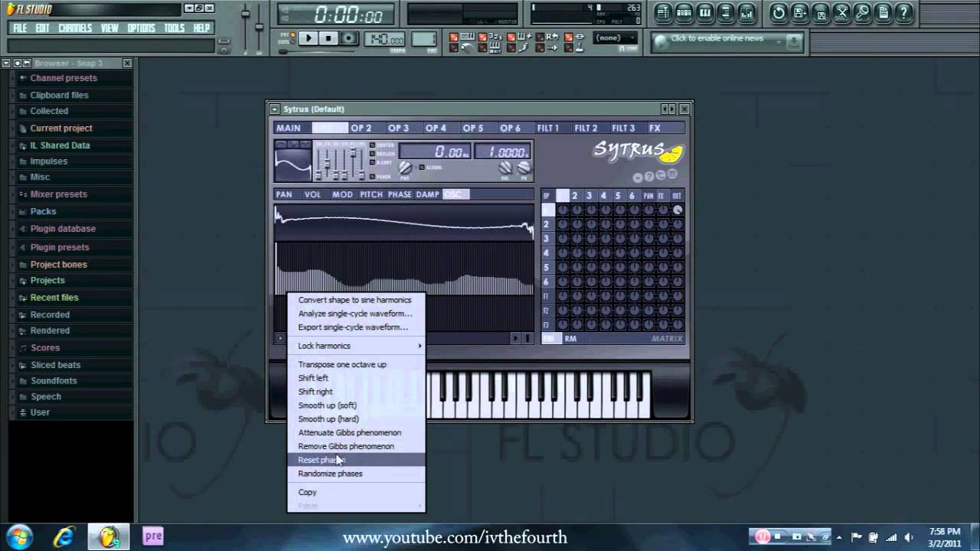Select the PITCH envelope tab
The width and height of the screenshot is (980, 551).
coord(371,194)
